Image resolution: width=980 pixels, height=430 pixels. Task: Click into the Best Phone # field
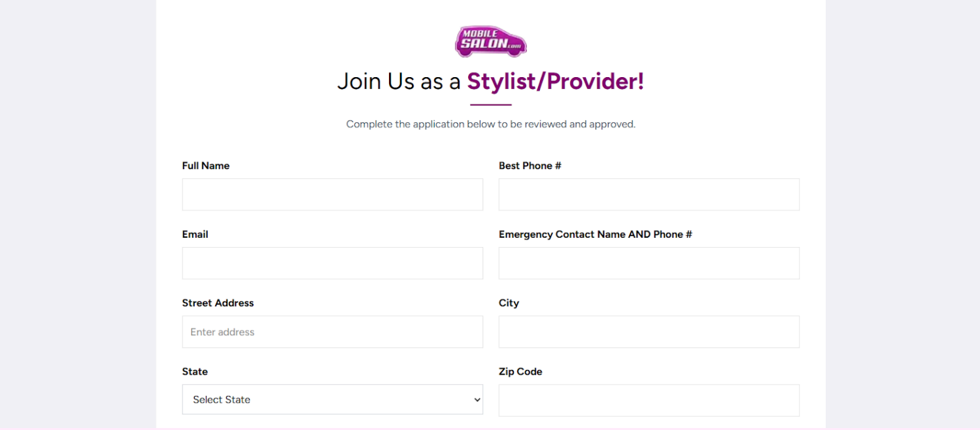click(x=649, y=195)
